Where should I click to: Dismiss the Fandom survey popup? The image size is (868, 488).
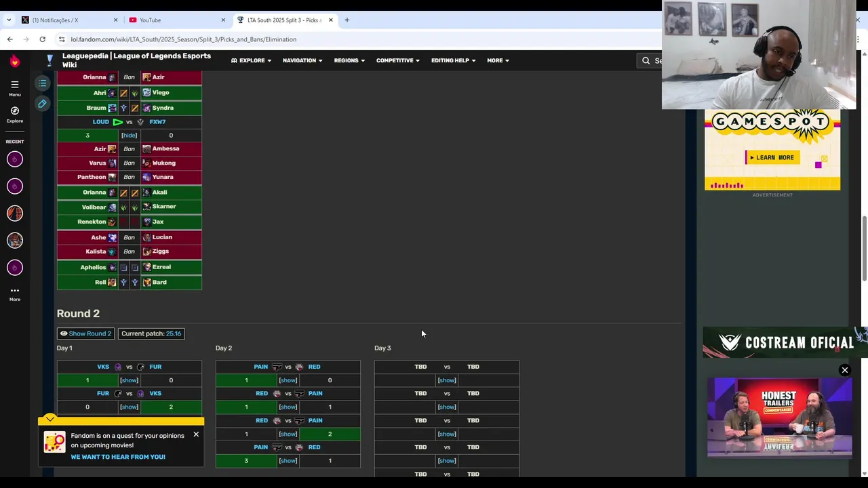pyautogui.click(x=196, y=434)
